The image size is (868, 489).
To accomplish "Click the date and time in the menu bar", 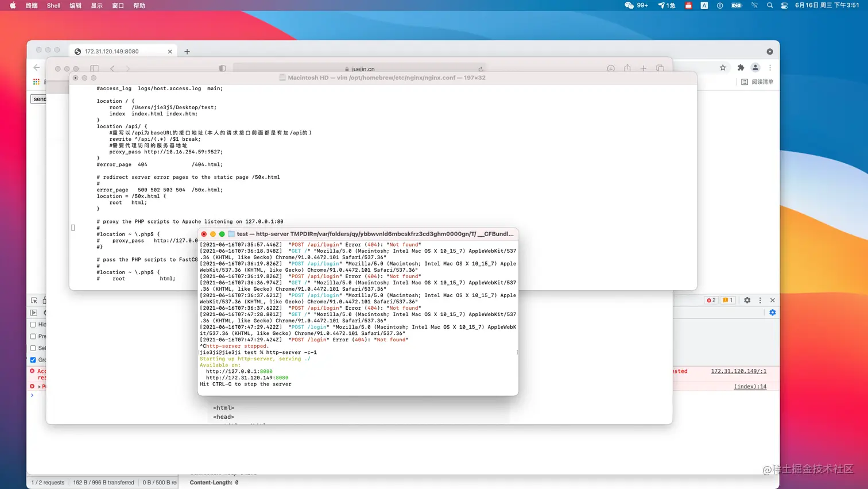I will (x=827, y=5).
